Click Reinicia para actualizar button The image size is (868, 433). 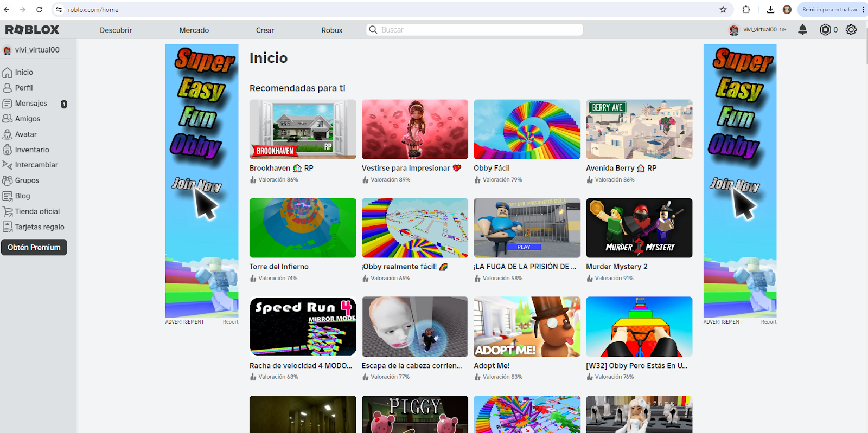coord(830,9)
